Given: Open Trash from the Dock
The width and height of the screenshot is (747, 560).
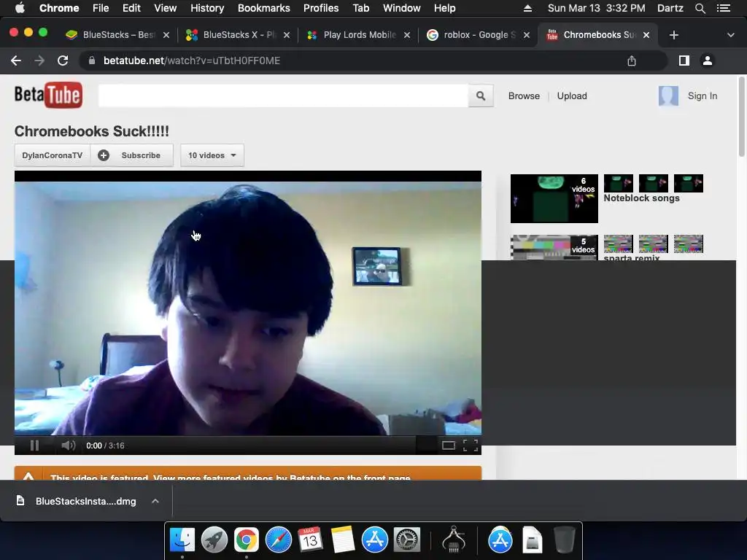Looking at the screenshot, I should [x=565, y=540].
